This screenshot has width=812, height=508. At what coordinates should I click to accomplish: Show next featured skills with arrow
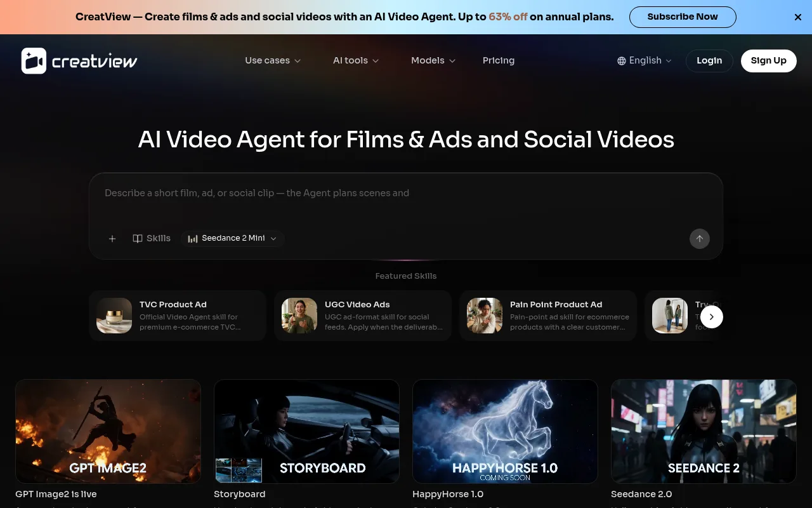(x=712, y=316)
